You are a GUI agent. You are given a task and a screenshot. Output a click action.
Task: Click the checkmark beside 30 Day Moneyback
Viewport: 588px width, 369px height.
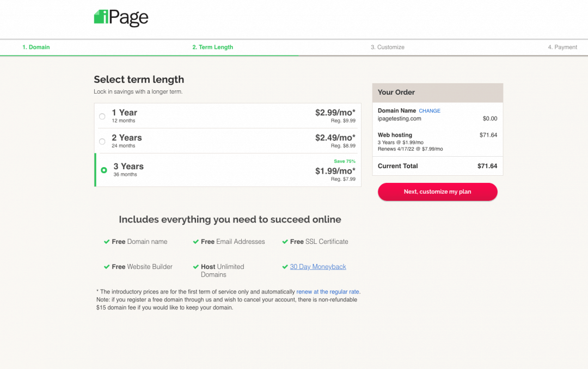[285, 267]
